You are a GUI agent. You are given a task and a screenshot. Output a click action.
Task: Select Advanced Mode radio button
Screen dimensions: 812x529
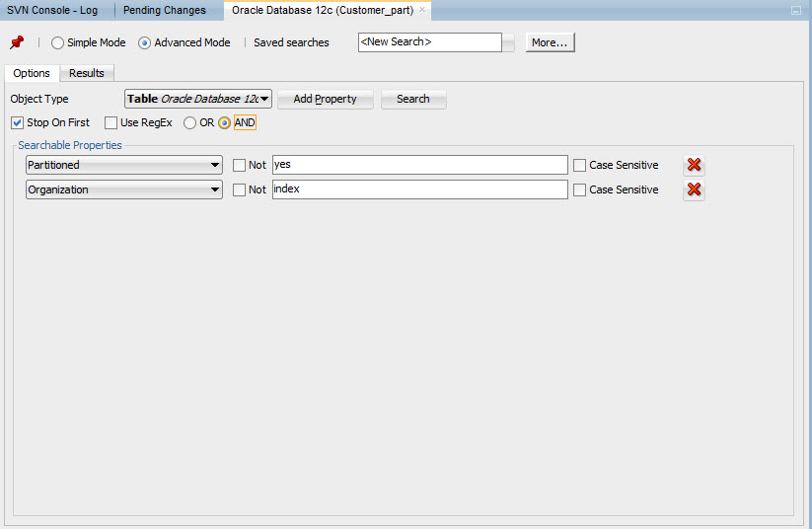pos(144,43)
